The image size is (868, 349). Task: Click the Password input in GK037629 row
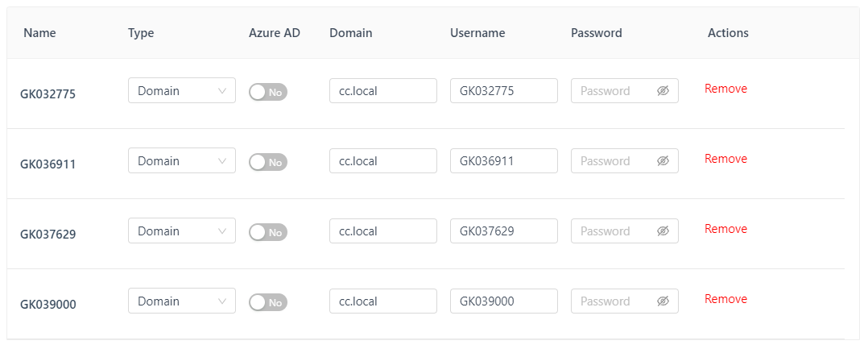[614, 231]
